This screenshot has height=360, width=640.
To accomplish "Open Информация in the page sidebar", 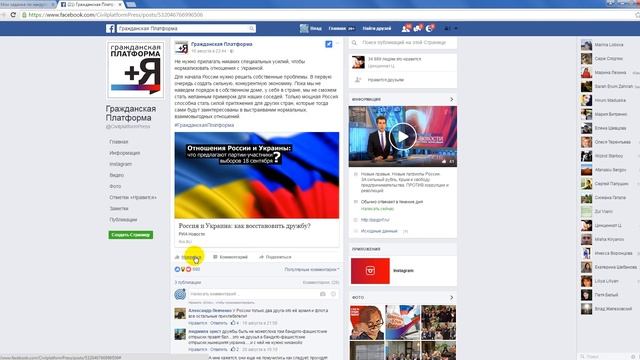I will coord(124,153).
